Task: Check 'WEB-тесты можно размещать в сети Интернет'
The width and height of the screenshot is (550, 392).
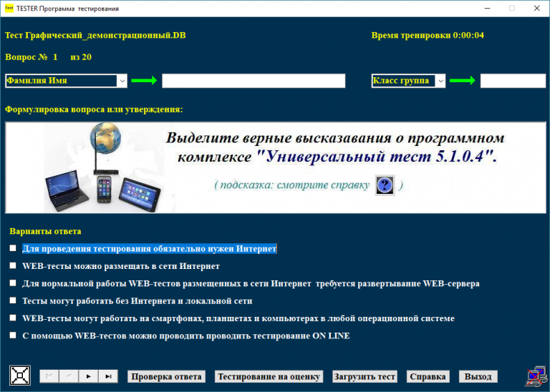Action: pyautogui.click(x=13, y=266)
